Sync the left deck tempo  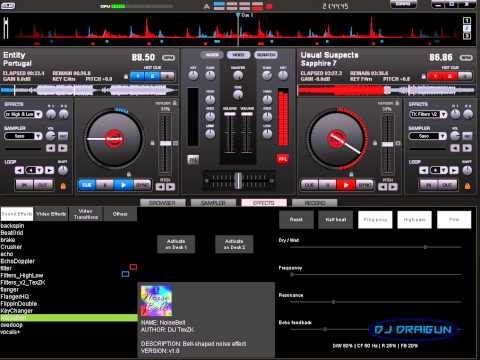point(142,185)
